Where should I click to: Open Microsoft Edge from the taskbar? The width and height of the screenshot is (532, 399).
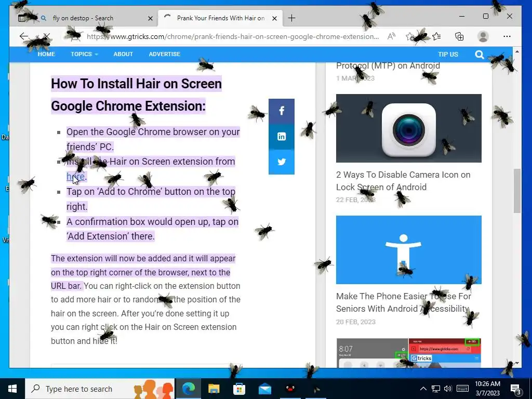coord(188,389)
